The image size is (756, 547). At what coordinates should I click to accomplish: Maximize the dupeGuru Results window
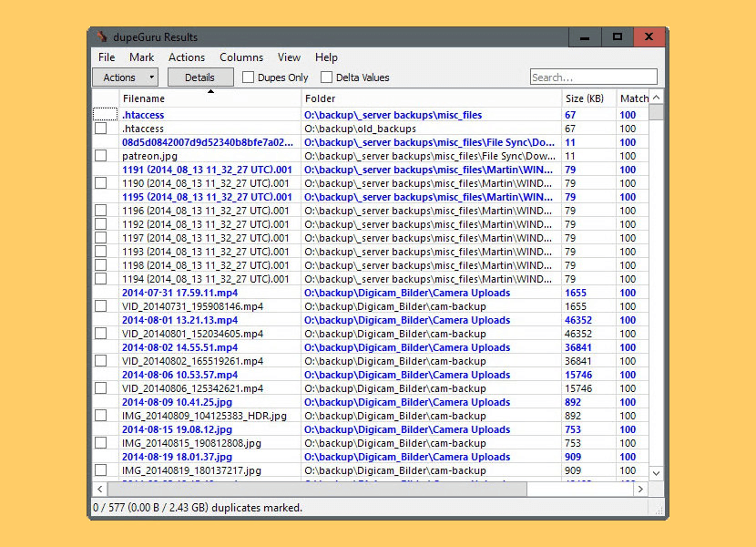(x=618, y=37)
